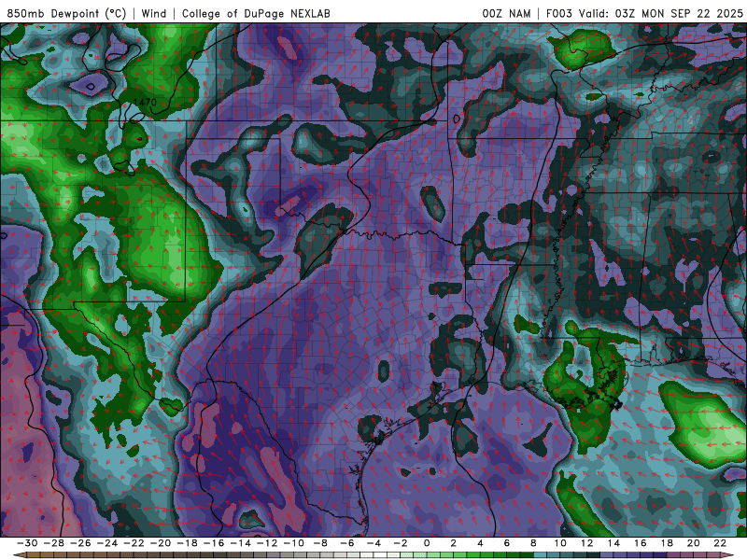Click the "-28" color scale label
Viewport: 747px width, 560px height.
(53, 543)
